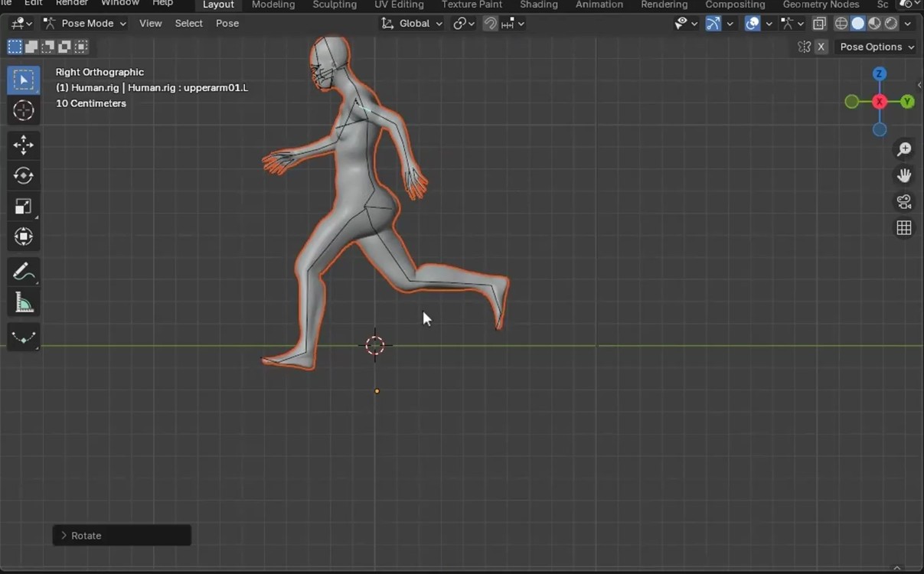
Task: Switch to perspective/orthographic grid icon
Action: tap(904, 228)
